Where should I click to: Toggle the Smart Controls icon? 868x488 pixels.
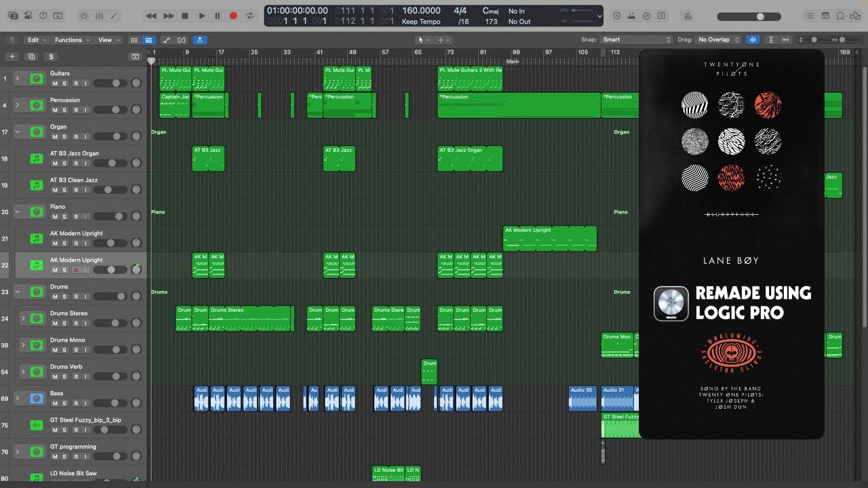point(84,16)
